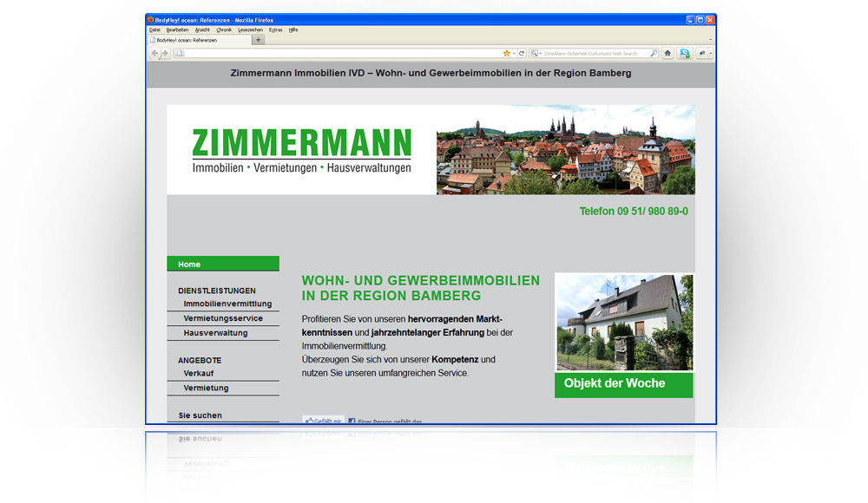Click the Skype toolbar icon

[685, 53]
